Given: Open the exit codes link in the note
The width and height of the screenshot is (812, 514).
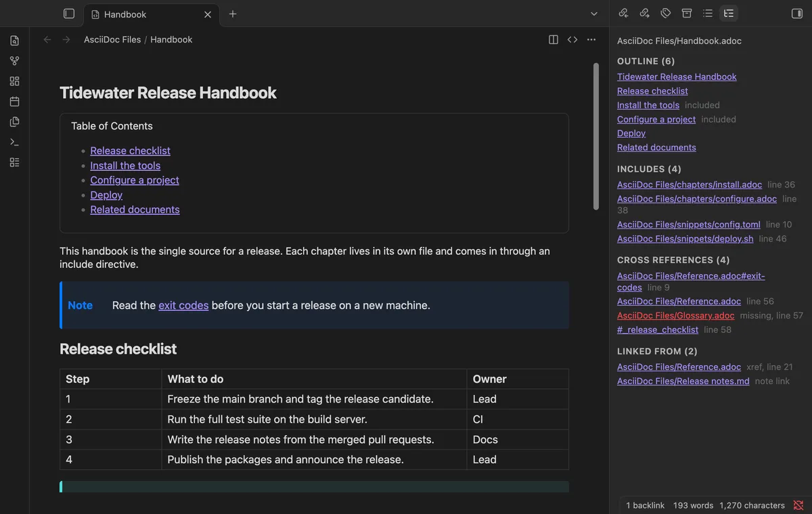Looking at the screenshot, I should [183, 306].
